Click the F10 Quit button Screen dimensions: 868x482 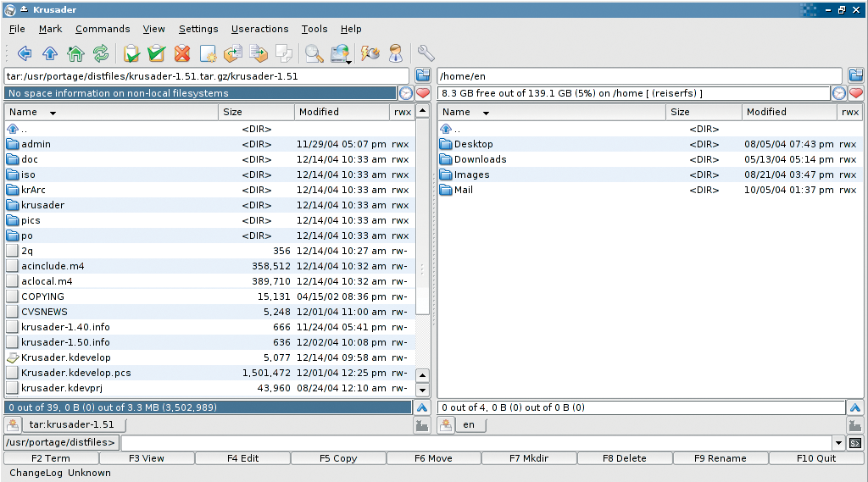pos(816,458)
